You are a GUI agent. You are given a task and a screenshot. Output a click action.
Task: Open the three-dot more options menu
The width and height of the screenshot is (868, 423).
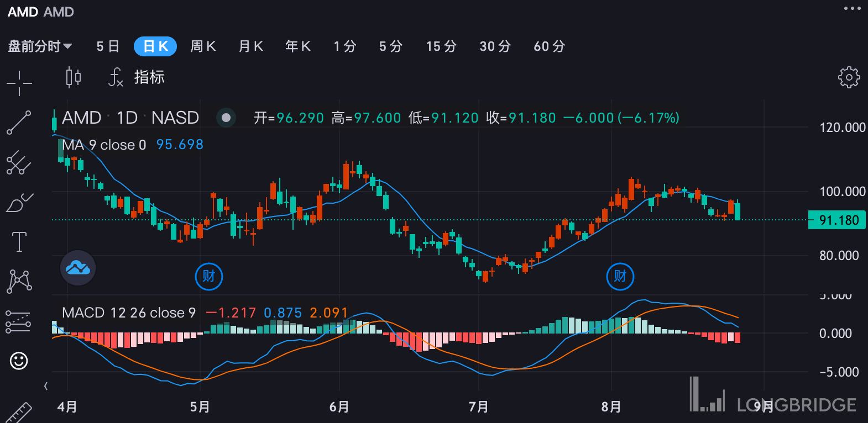pyautogui.click(x=852, y=8)
